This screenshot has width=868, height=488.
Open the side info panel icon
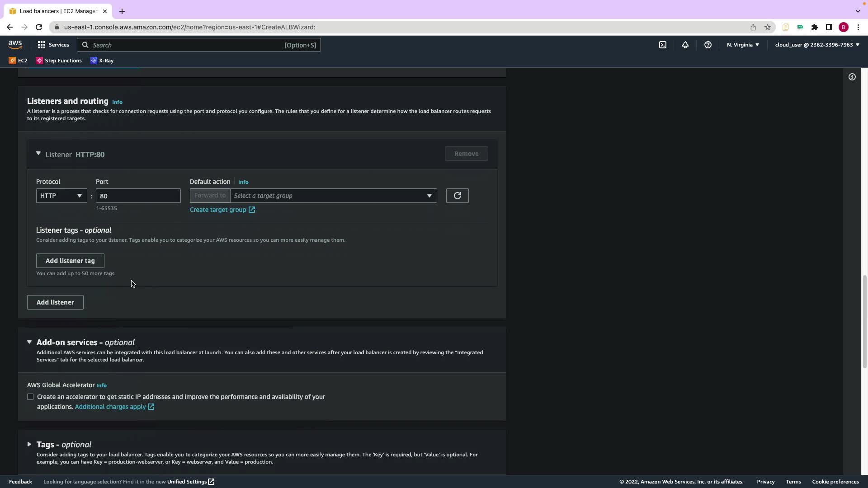(x=852, y=77)
